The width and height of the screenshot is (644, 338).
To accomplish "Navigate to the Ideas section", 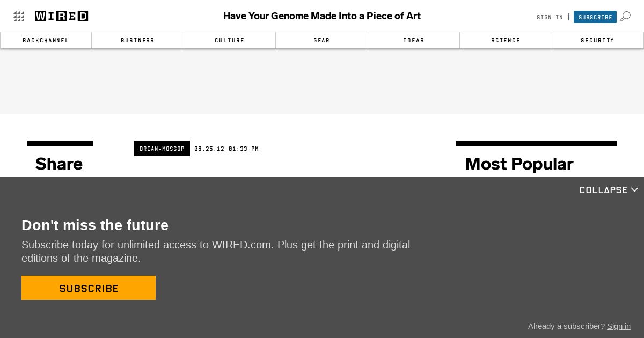I will (x=414, y=40).
